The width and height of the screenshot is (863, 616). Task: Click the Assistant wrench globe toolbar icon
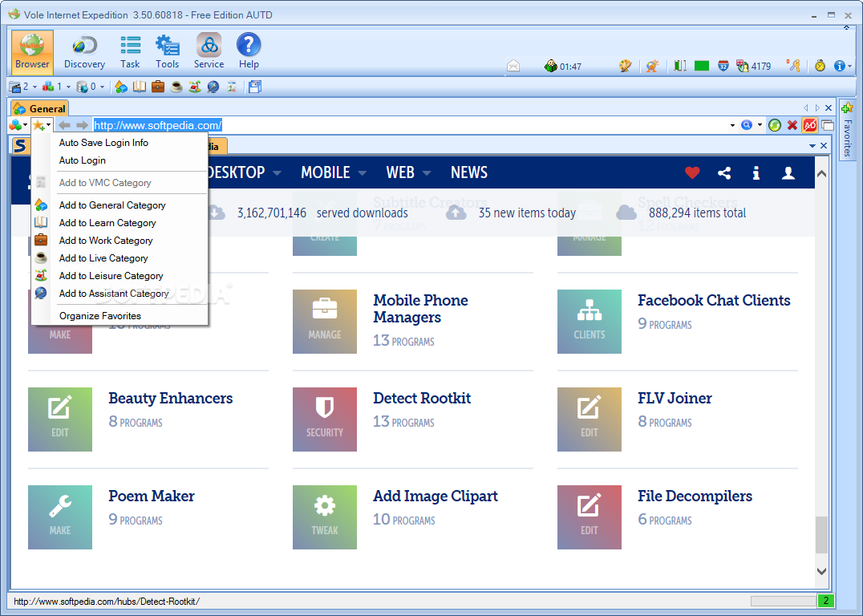(x=213, y=87)
